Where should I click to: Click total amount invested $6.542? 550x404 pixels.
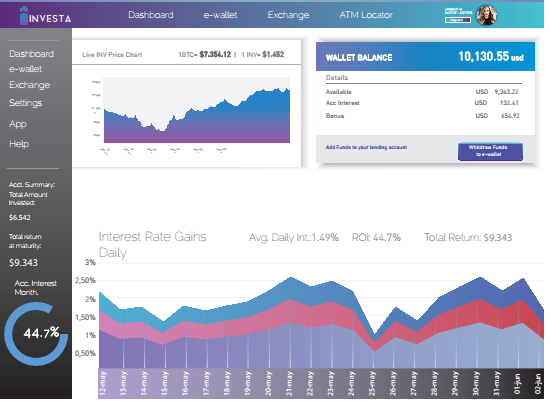(x=20, y=218)
